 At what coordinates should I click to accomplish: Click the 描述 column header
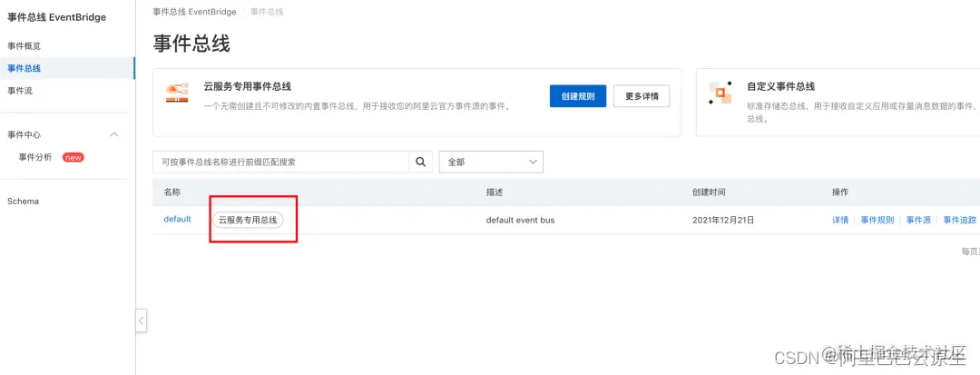click(x=495, y=192)
